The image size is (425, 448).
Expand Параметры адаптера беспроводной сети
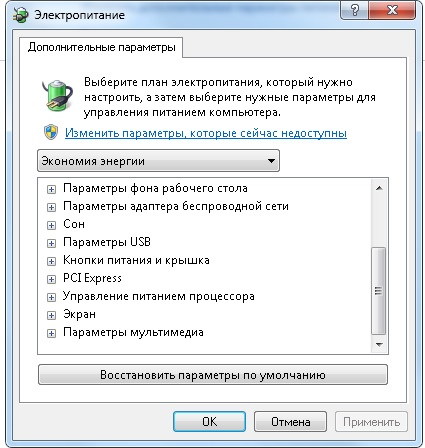coord(51,207)
